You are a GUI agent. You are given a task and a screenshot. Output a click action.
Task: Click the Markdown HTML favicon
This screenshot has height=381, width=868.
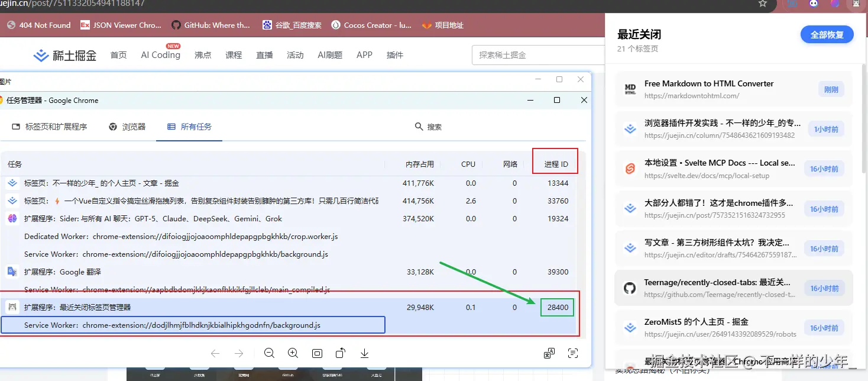[630, 89]
